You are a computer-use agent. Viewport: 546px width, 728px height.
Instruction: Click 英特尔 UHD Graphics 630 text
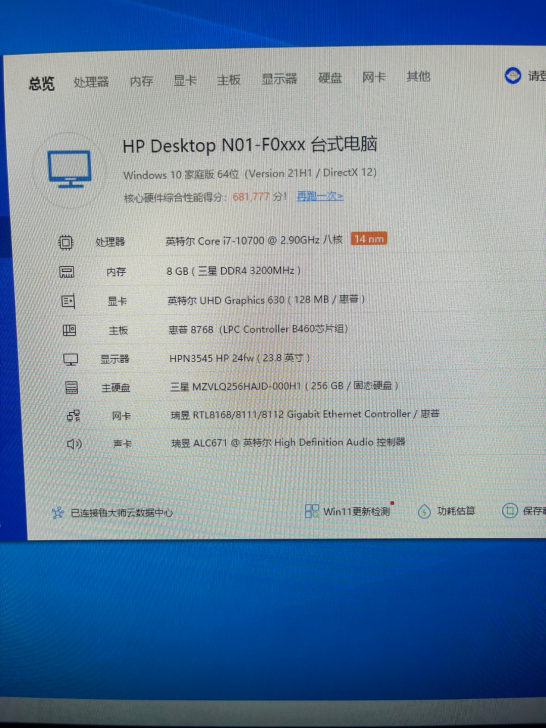[x=266, y=299]
